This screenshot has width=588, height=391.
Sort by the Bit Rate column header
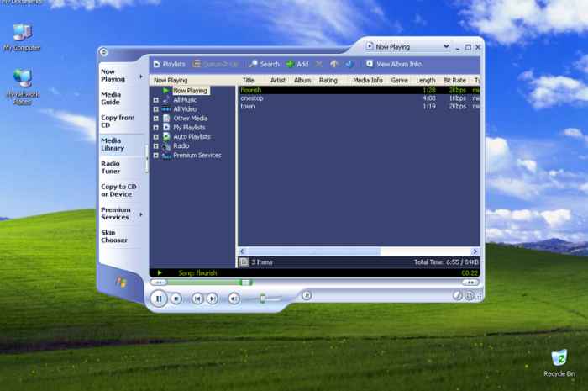(x=455, y=80)
